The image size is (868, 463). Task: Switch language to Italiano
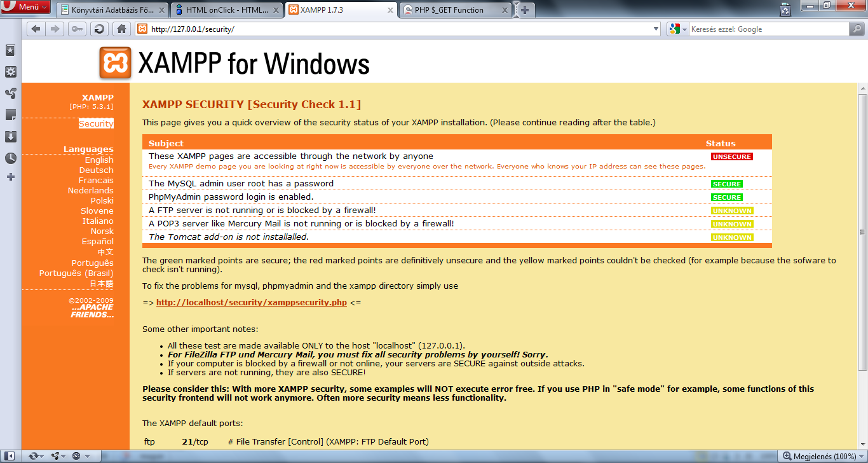[x=98, y=221]
